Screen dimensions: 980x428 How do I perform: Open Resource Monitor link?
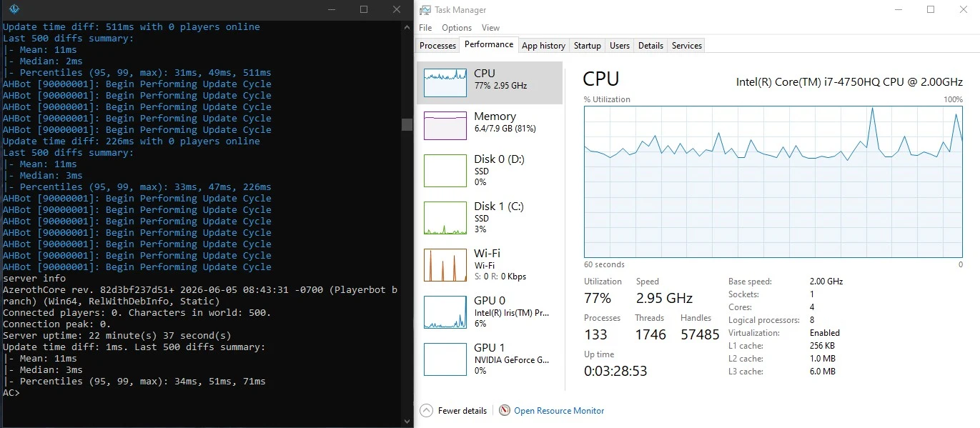point(559,411)
